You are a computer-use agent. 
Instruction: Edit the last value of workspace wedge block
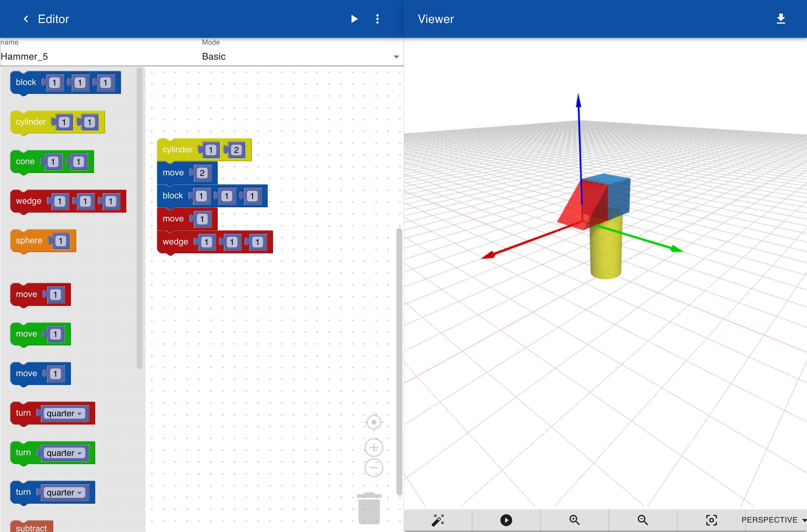tap(257, 242)
